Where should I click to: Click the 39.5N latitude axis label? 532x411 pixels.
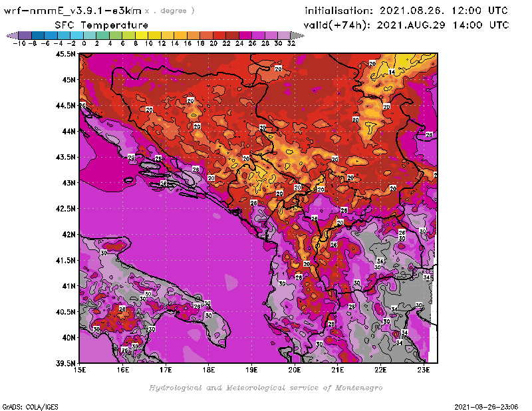coord(65,364)
